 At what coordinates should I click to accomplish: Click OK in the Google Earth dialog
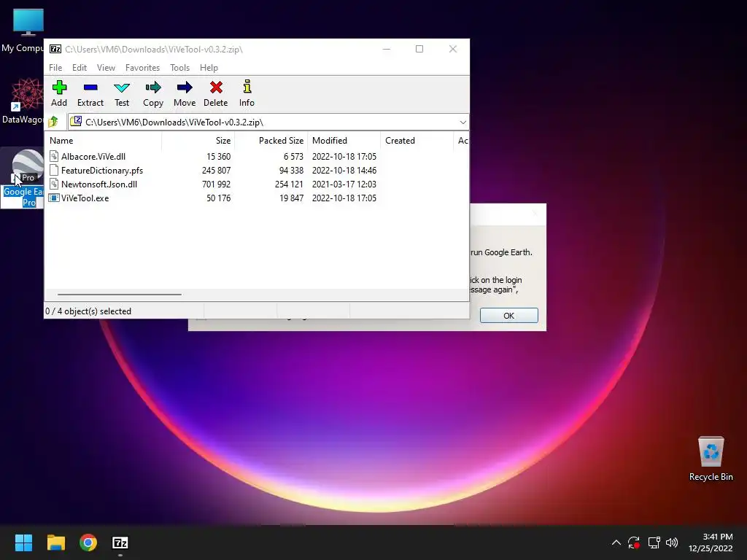pos(508,315)
